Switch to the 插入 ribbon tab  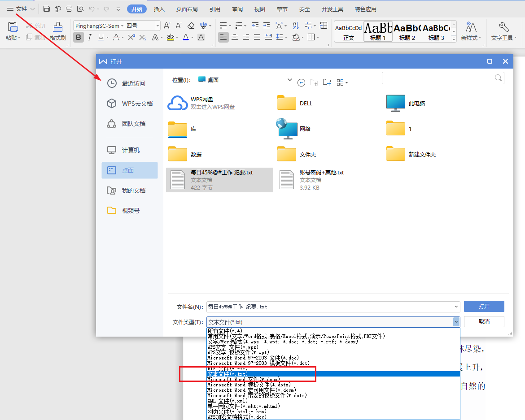(159, 9)
